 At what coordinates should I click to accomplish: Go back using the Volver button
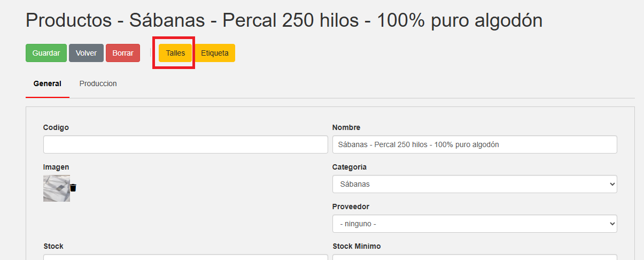coord(86,53)
